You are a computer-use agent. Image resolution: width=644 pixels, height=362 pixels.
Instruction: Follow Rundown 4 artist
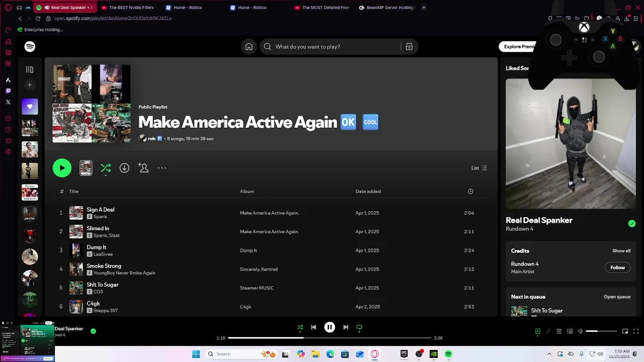(x=617, y=267)
